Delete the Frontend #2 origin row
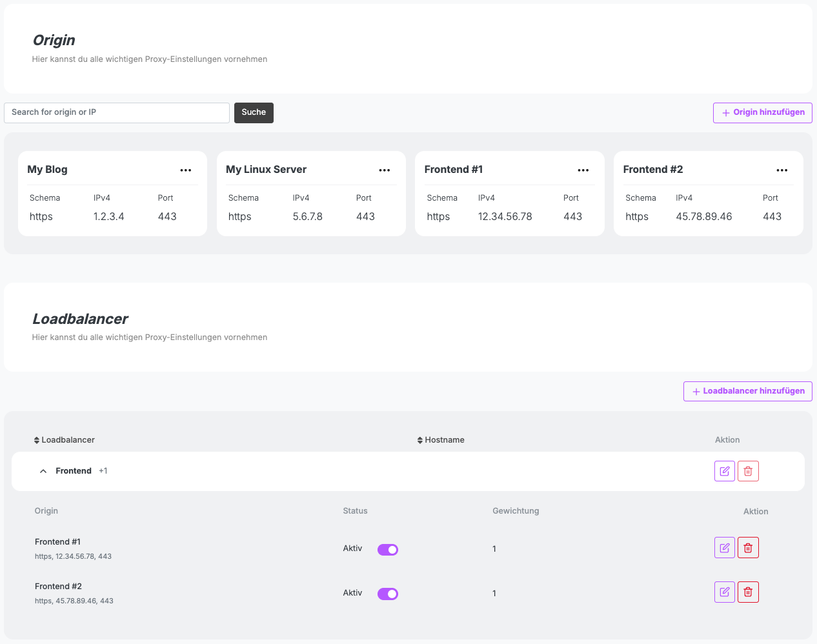 tap(748, 592)
